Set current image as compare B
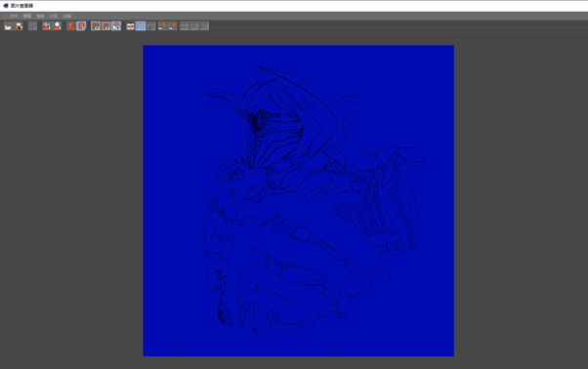Image resolution: width=588 pixels, height=369 pixels. [x=173, y=25]
